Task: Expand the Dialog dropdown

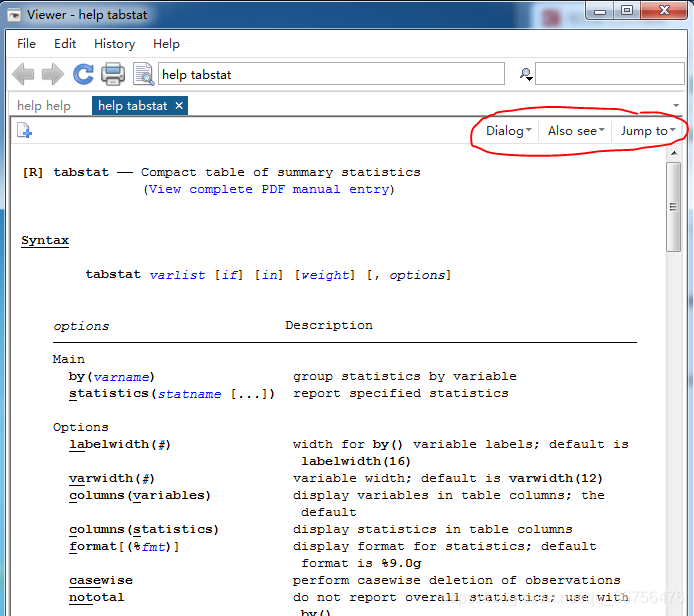Action: pos(508,131)
